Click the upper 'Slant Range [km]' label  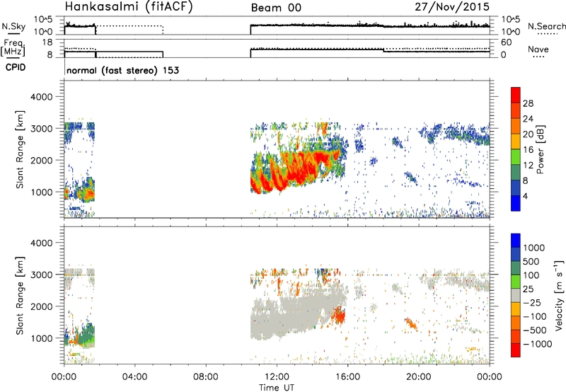pos(20,150)
